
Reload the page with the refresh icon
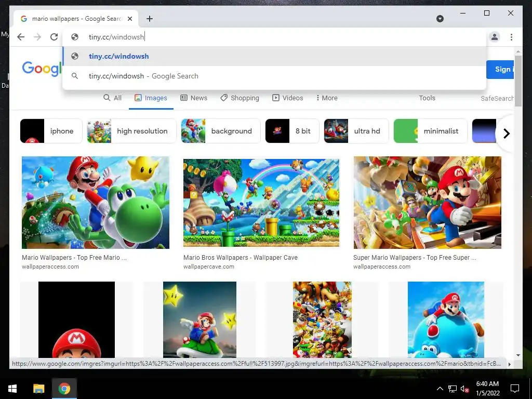[x=54, y=37]
